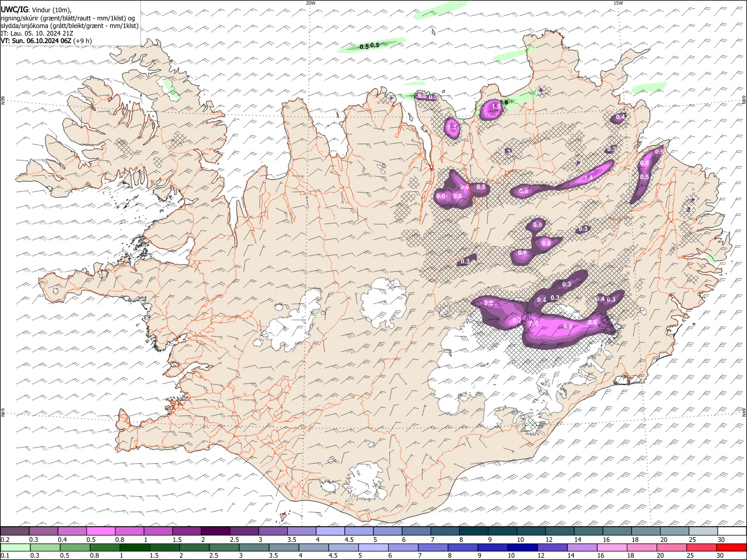Screen dimensions: 747x560
Task: Click the "1.4" snowfall value on the map
Action: point(588,177)
